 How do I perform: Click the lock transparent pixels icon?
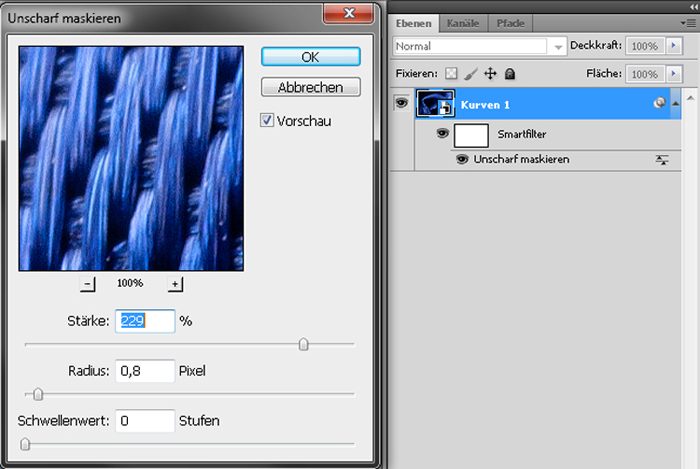click(451, 74)
